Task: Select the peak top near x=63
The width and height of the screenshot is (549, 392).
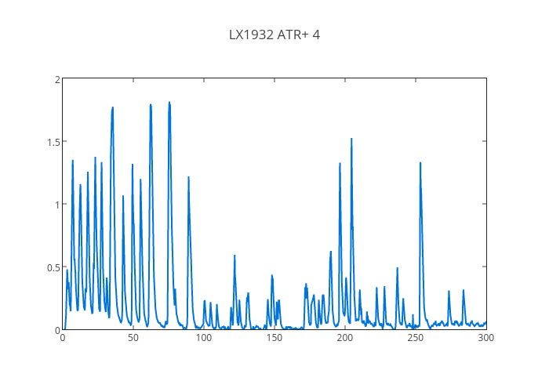Action: pos(151,105)
